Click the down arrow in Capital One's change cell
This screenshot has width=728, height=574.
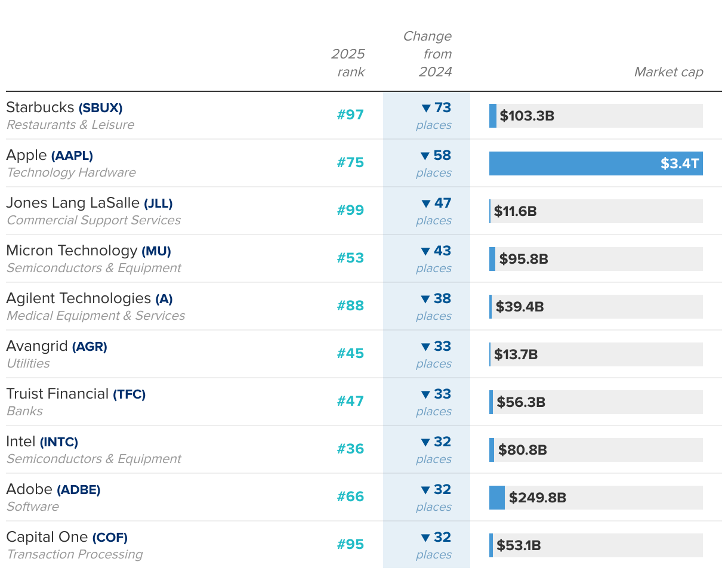click(x=425, y=538)
